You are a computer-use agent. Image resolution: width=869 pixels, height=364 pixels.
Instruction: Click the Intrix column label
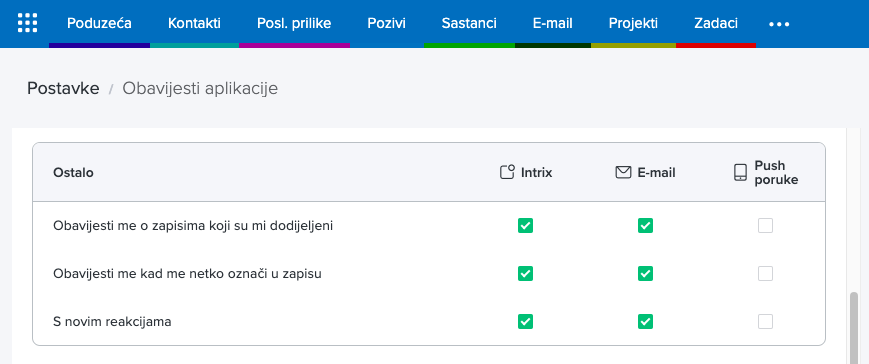(536, 172)
